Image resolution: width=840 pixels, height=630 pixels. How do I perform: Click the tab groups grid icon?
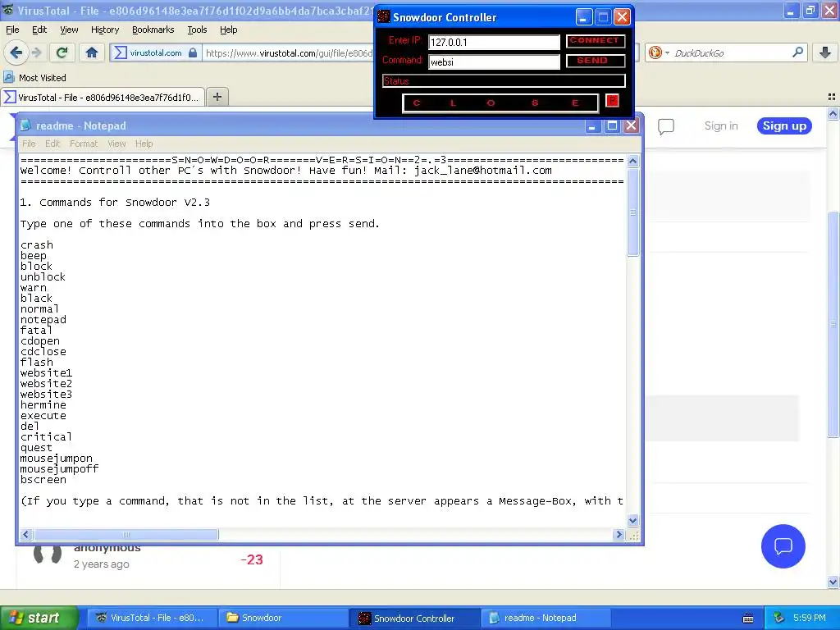[832, 97]
